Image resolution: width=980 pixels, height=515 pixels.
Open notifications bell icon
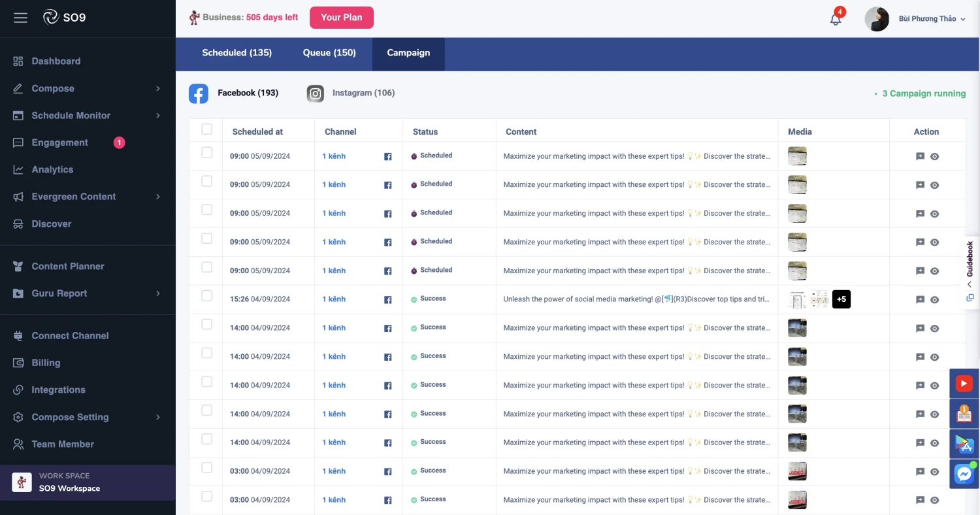[x=836, y=19]
